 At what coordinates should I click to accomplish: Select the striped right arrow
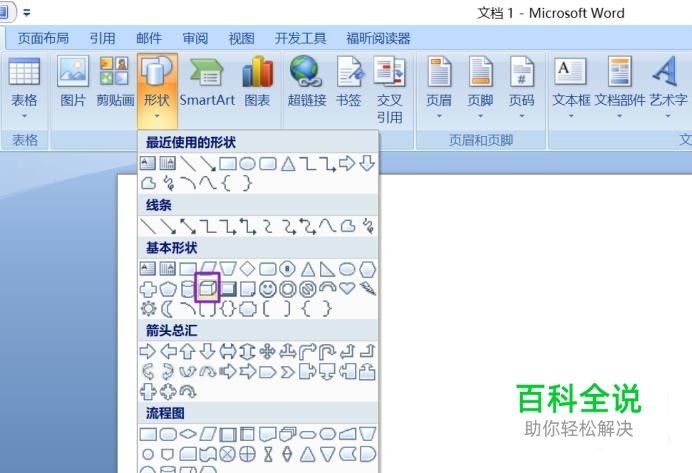click(228, 372)
